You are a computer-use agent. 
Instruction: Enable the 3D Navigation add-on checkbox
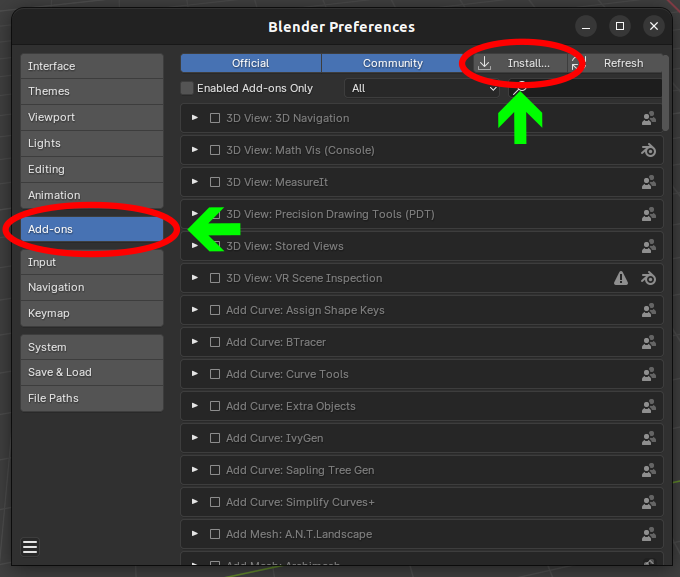pos(215,118)
